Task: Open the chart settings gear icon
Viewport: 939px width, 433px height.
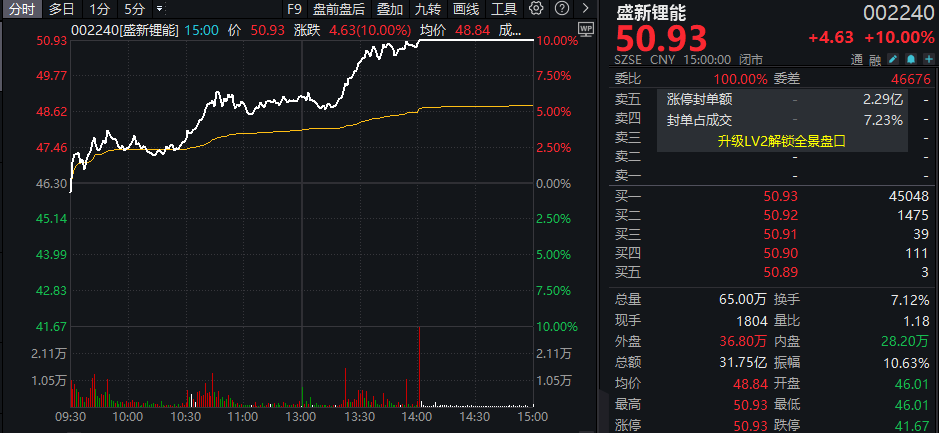Action: coord(537,9)
